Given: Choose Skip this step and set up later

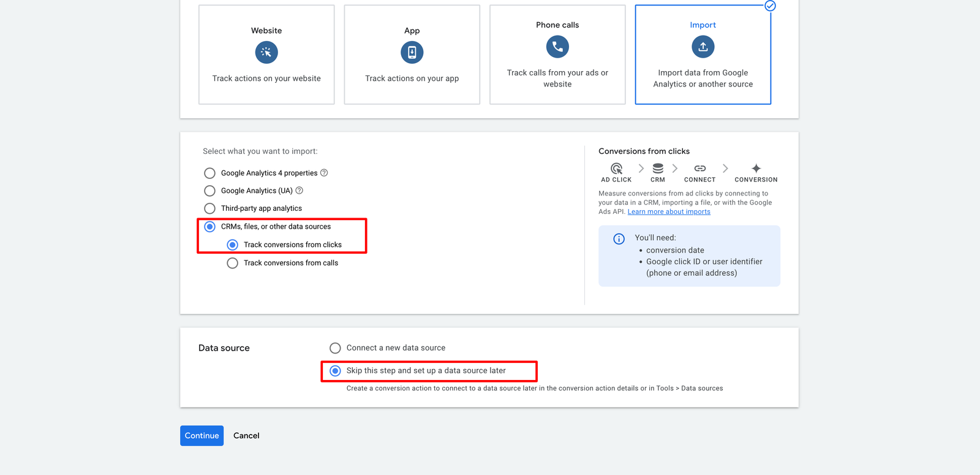Looking at the screenshot, I should pyautogui.click(x=335, y=371).
